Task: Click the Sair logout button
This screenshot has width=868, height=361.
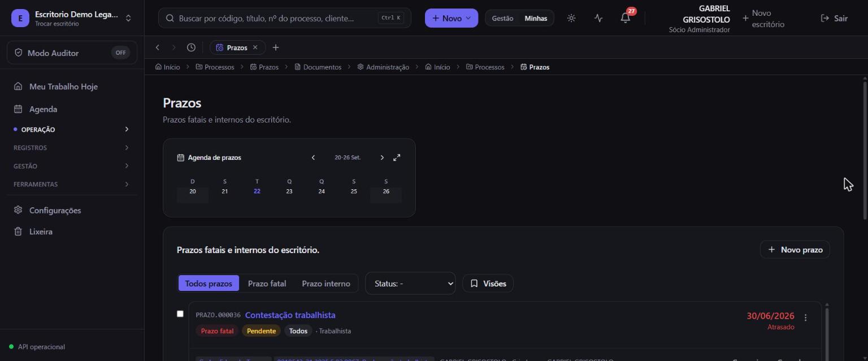Action: pos(834,18)
